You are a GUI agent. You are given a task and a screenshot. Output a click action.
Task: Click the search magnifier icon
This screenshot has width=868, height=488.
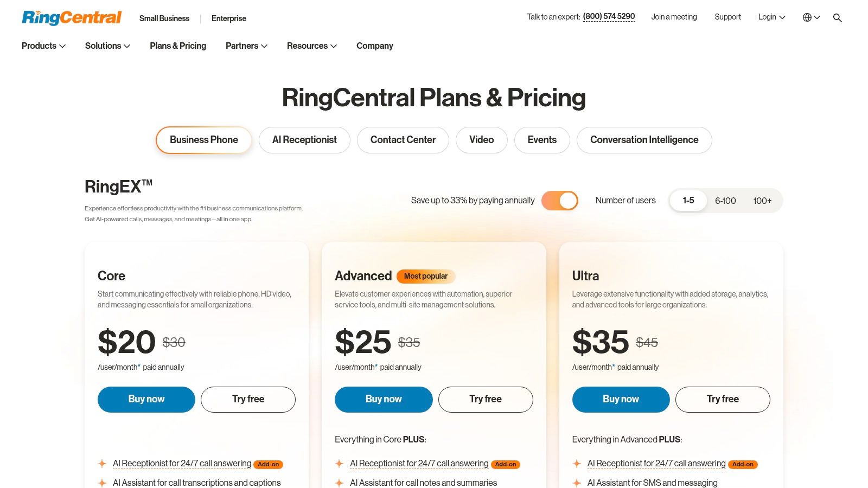[x=838, y=17]
